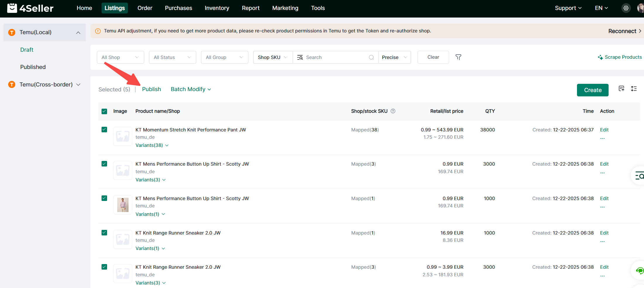
Task: Open the Inventory menu
Action: tap(217, 8)
